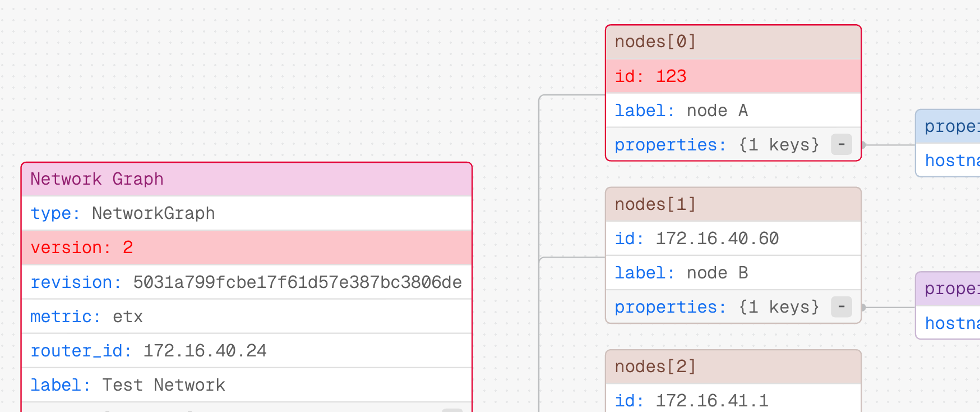
Task: Click the label: node A row
Action: coord(733,111)
